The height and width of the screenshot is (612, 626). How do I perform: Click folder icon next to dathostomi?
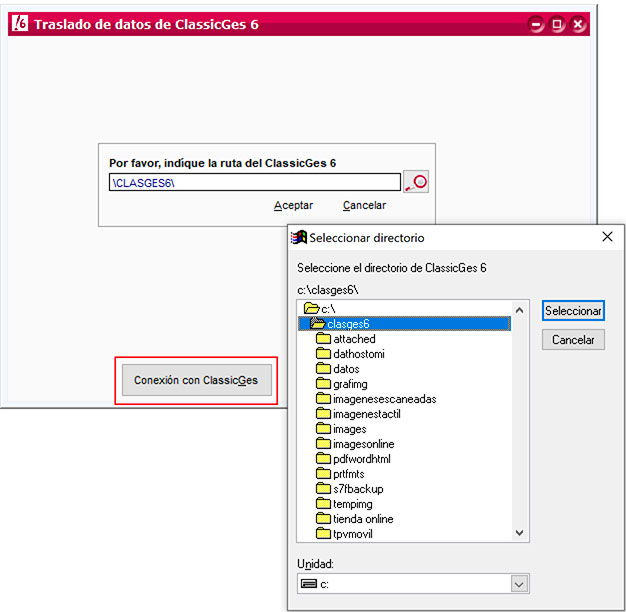click(x=323, y=353)
